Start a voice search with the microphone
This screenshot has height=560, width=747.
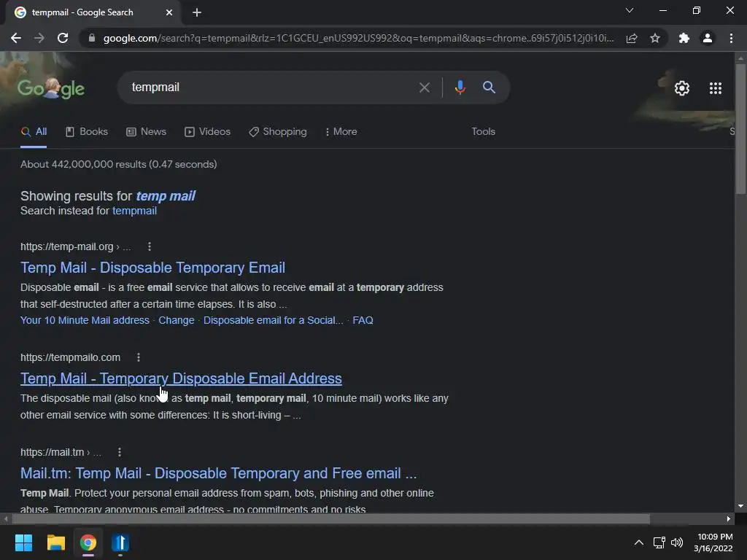[x=460, y=87]
